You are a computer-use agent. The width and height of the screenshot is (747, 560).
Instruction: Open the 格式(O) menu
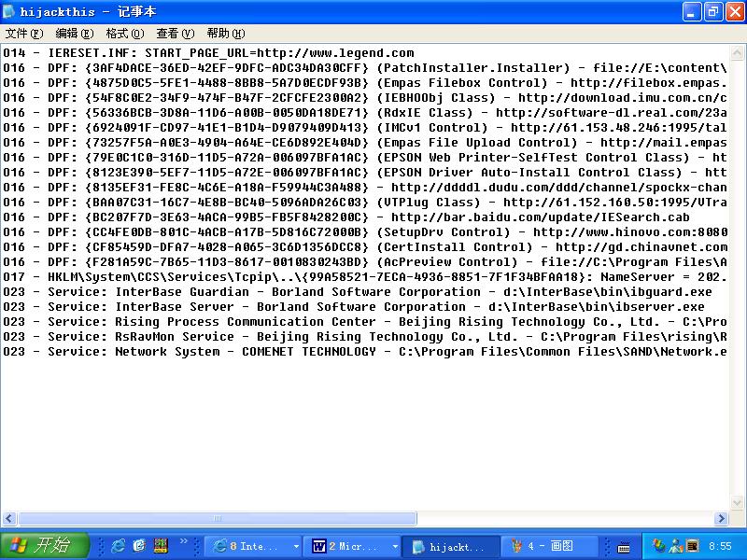(125, 34)
